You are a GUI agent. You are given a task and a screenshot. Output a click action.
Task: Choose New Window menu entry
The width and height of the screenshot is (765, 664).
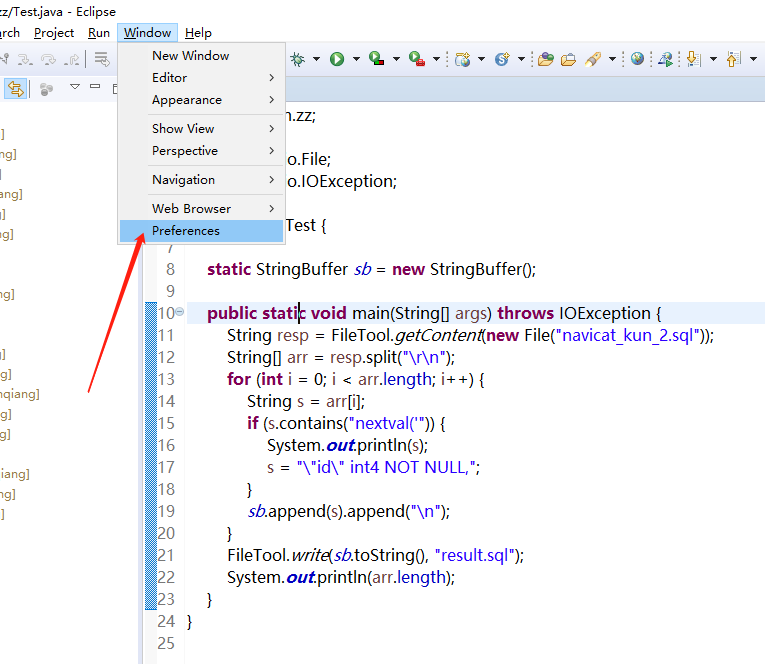(x=201, y=56)
